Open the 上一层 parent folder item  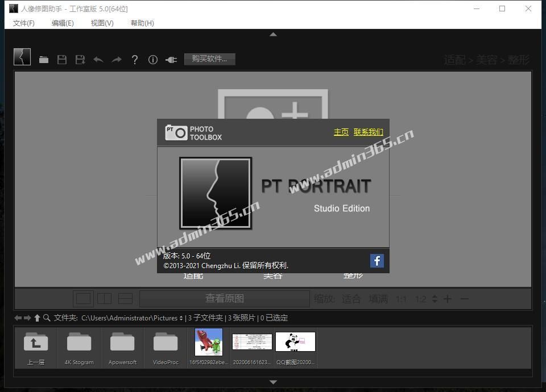tap(36, 348)
